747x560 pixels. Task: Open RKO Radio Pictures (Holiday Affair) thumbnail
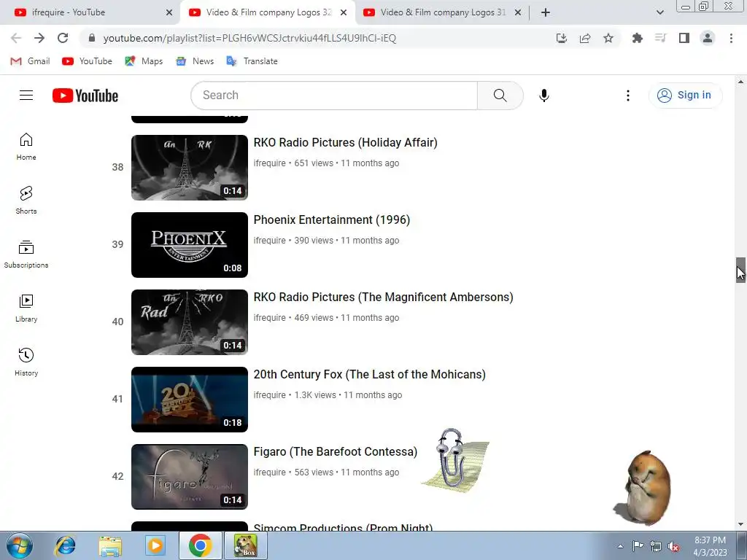pyautogui.click(x=190, y=168)
